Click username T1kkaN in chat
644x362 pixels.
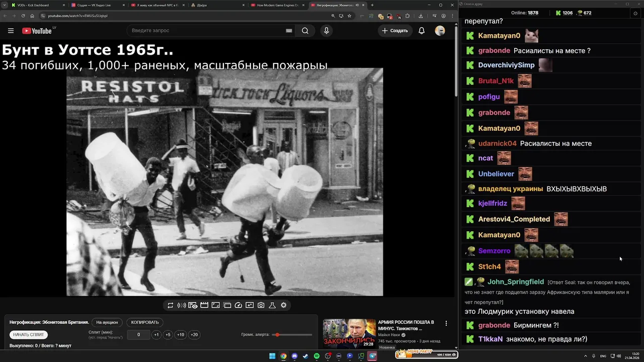point(490,339)
